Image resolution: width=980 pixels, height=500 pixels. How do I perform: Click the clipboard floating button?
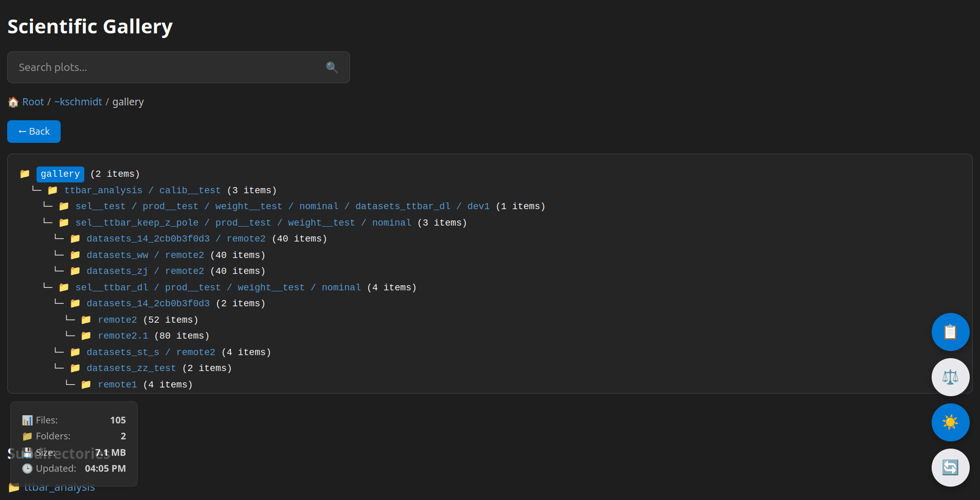tap(950, 332)
